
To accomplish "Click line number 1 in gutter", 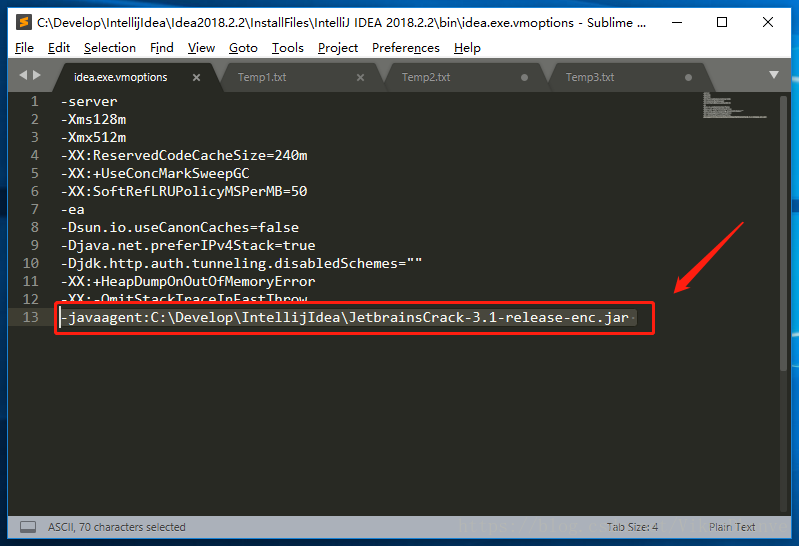I will (34, 101).
